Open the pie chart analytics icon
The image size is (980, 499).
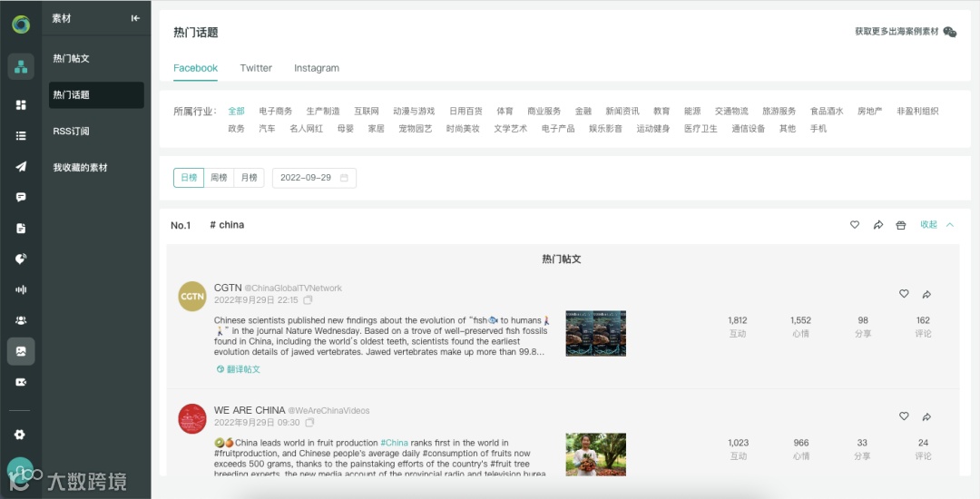(x=21, y=259)
